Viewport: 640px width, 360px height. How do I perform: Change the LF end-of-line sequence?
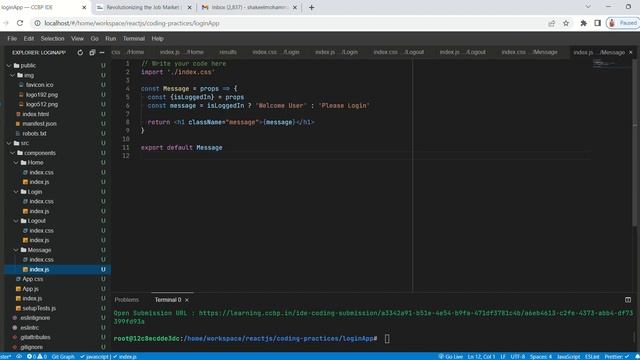[x=503, y=356]
